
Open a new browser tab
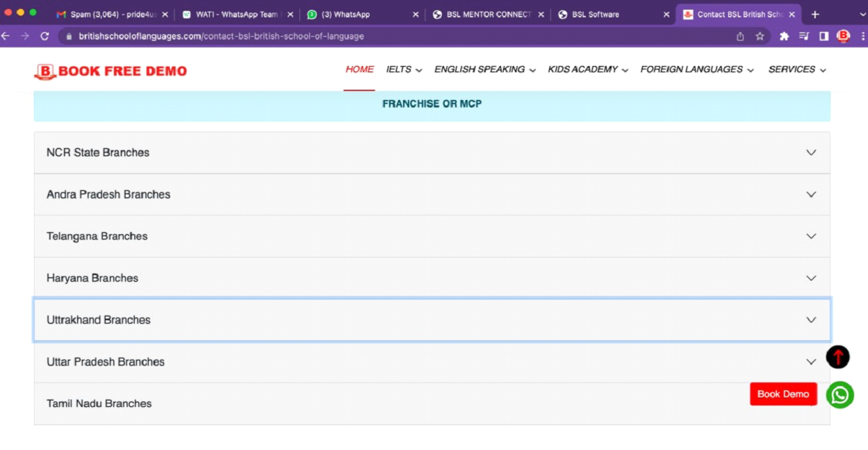815,14
